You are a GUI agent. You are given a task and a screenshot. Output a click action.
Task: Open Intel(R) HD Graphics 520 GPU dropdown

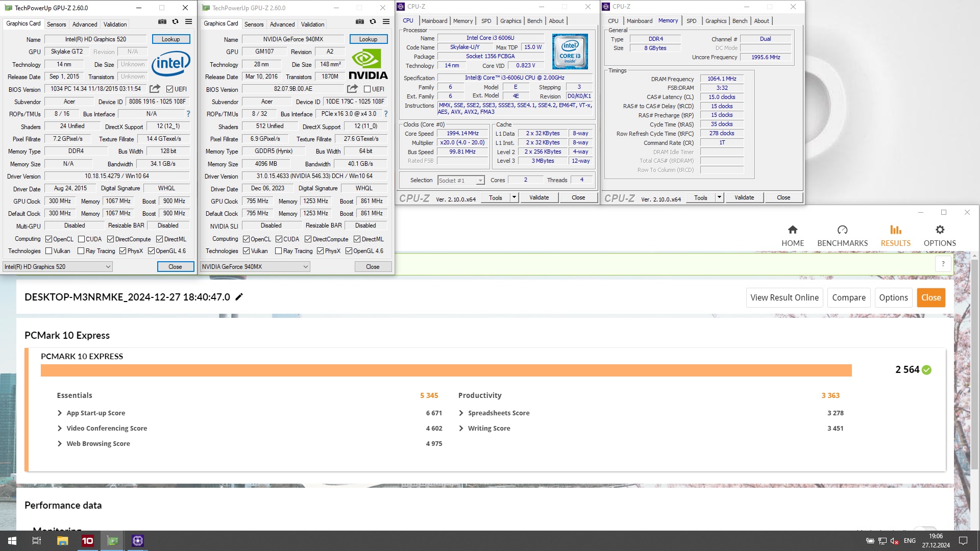(58, 266)
